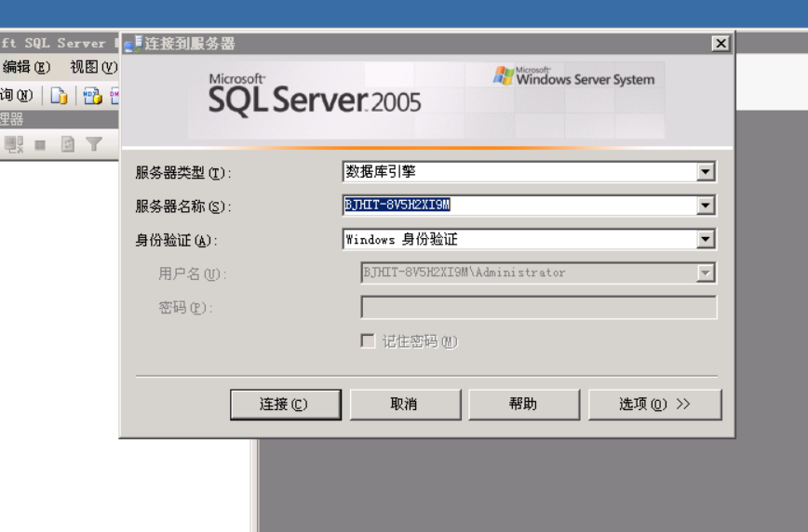The width and height of the screenshot is (808, 532).
Task: Open authentication (身份验证) dropdown arrow
Action: point(706,239)
